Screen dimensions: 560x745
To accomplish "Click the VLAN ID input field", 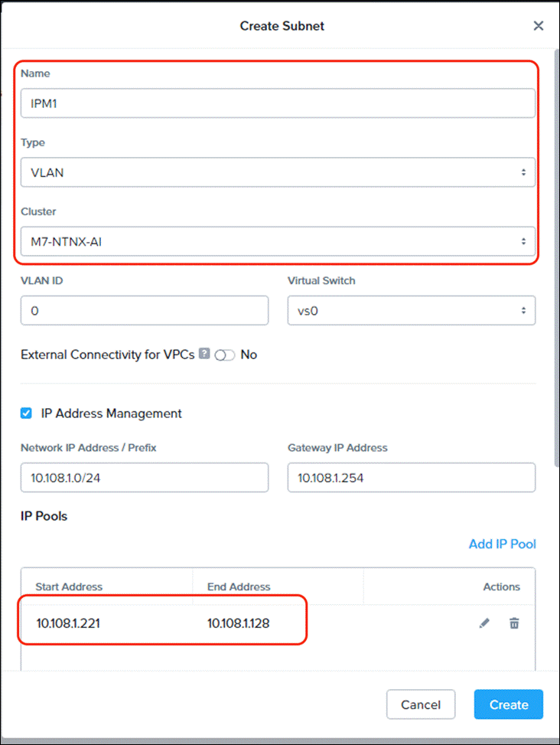I will click(145, 311).
